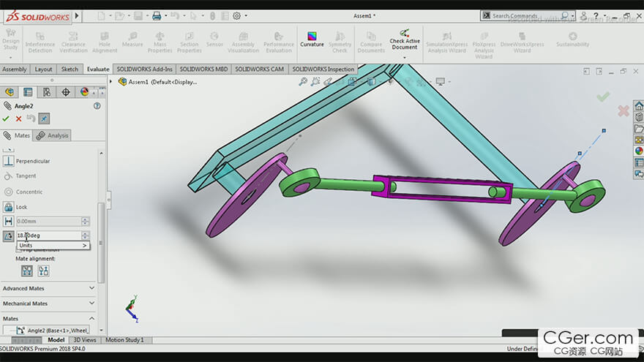Image resolution: width=644 pixels, height=362 pixels.
Task: Click the angle value input field
Action: click(x=48, y=235)
